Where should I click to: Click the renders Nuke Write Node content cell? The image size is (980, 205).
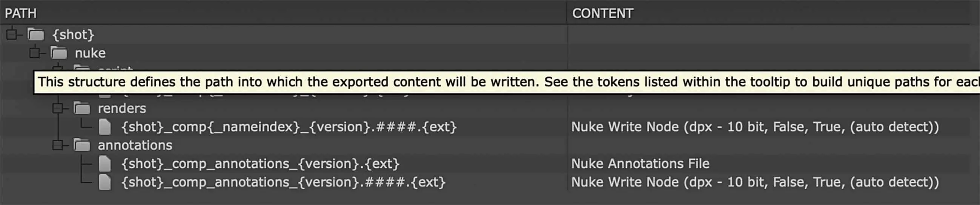click(x=755, y=127)
